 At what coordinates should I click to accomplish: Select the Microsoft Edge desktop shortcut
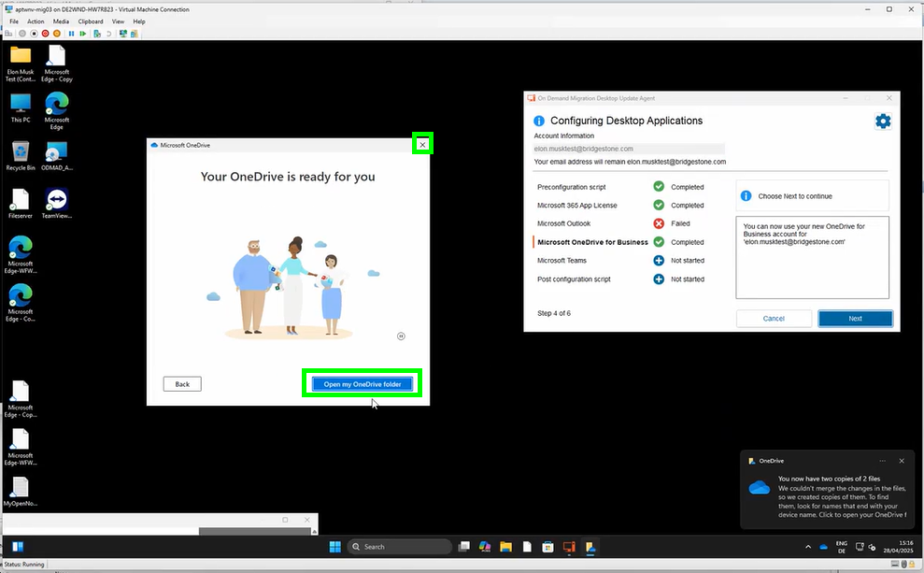[x=57, y=111]
